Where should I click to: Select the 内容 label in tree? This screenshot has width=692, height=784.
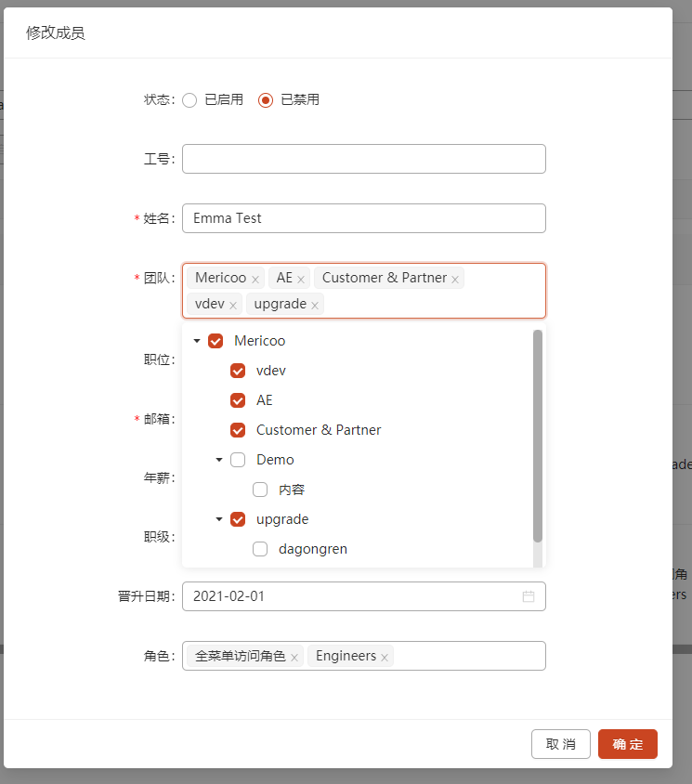tap(292, 490)
